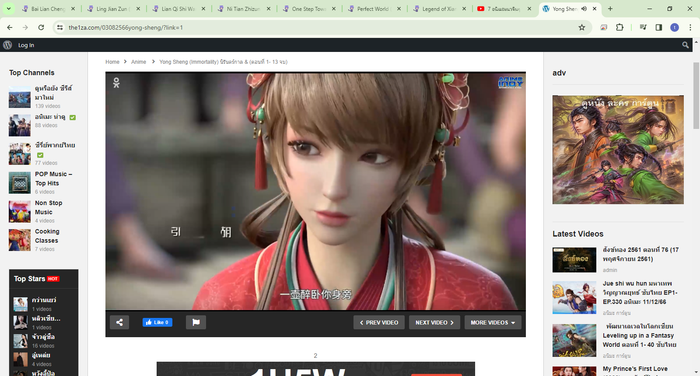Click the share icon under the video
700x376 pixels.
click(120, 322)
